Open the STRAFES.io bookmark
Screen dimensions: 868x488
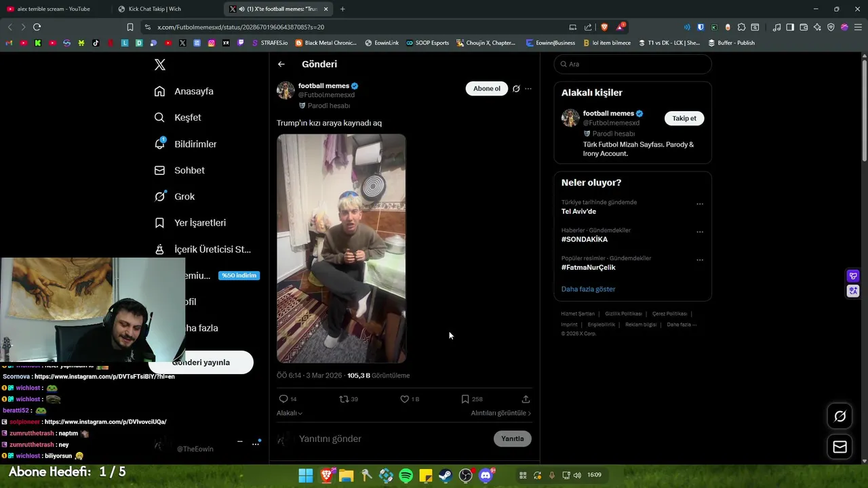(269, 43)
